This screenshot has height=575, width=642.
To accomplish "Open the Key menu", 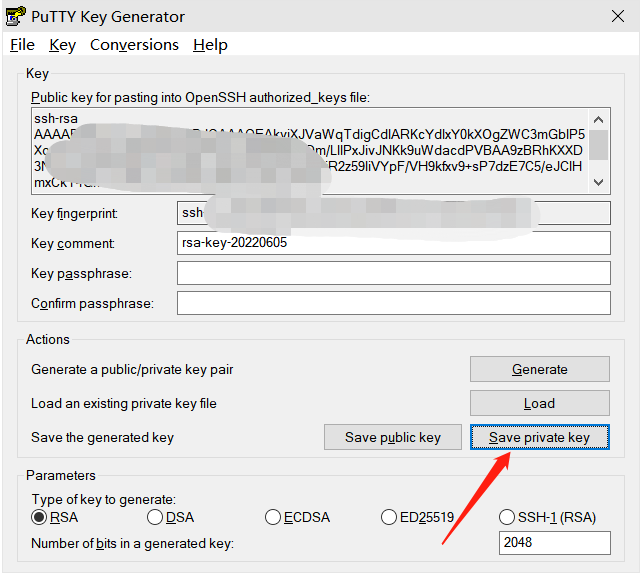I will (x=62, y=45).
